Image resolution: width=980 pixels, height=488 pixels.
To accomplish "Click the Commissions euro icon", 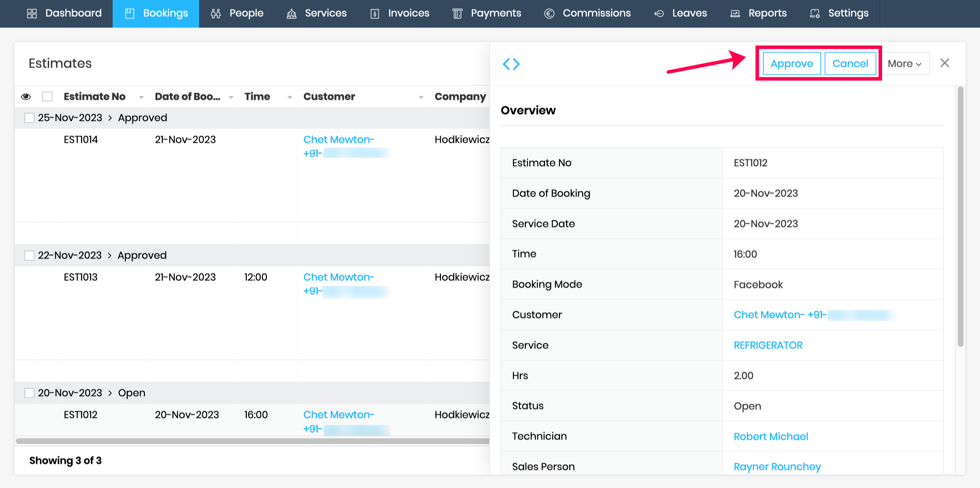I will point(549,14).
